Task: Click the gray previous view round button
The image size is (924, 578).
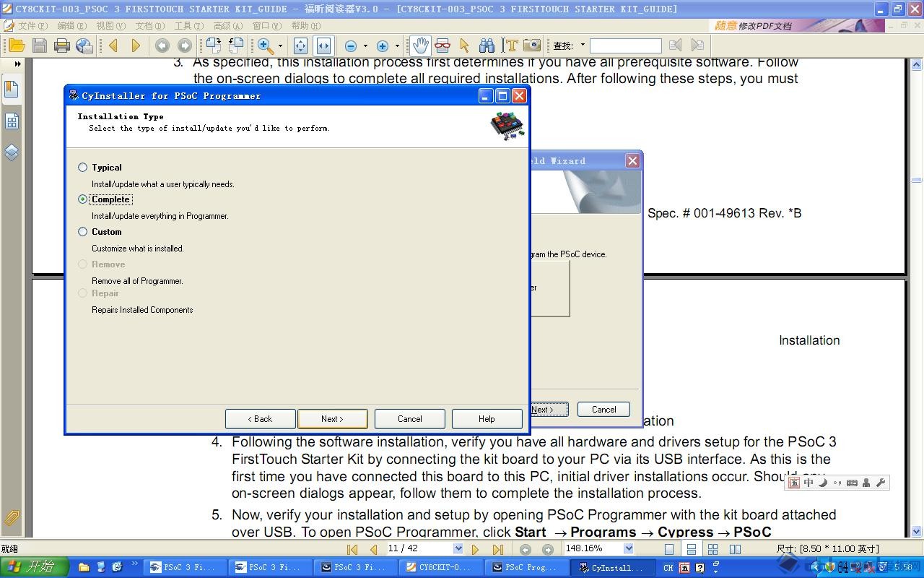Action: (x=162, y=46)
